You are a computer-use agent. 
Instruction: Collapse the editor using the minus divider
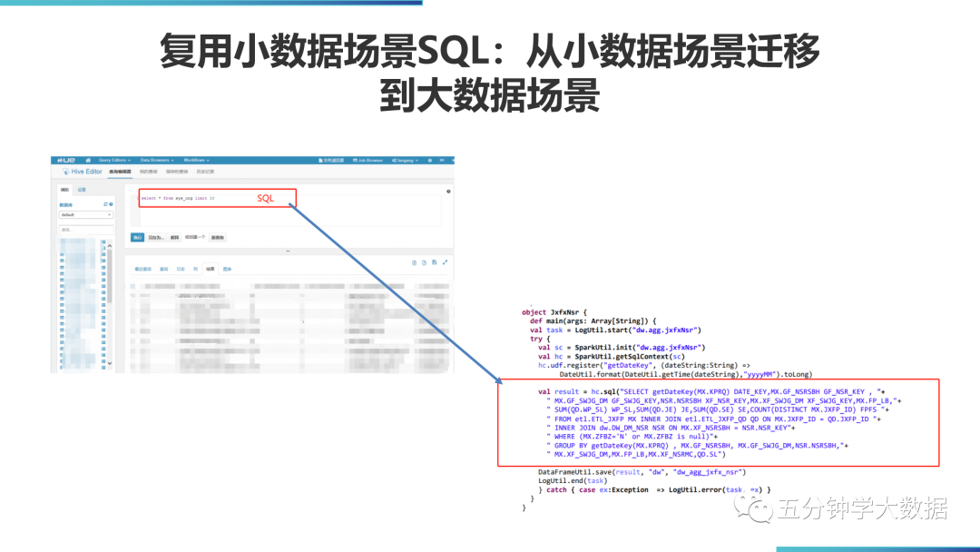(286, 250)
